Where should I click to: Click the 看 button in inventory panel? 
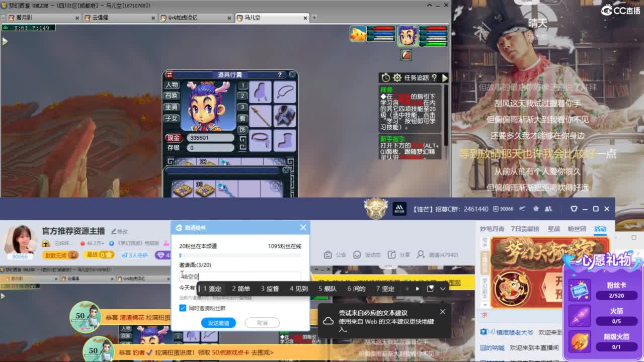tap(243, 118)
